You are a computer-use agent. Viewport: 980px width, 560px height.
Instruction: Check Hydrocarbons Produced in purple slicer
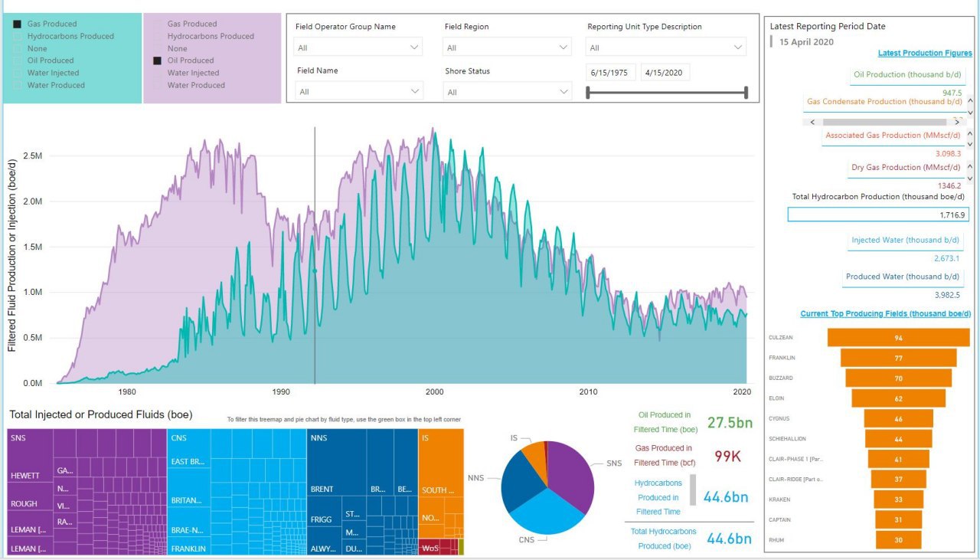(158, 36)
